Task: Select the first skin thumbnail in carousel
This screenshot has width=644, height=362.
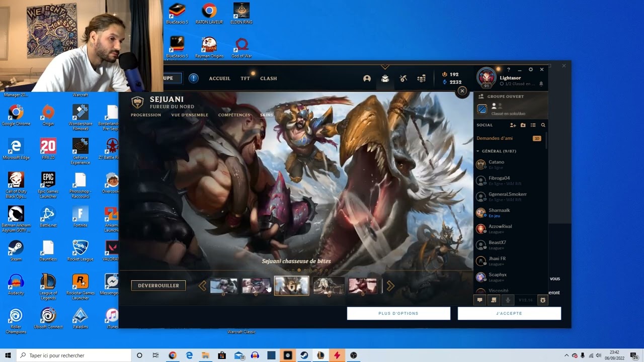Action: 223,286
